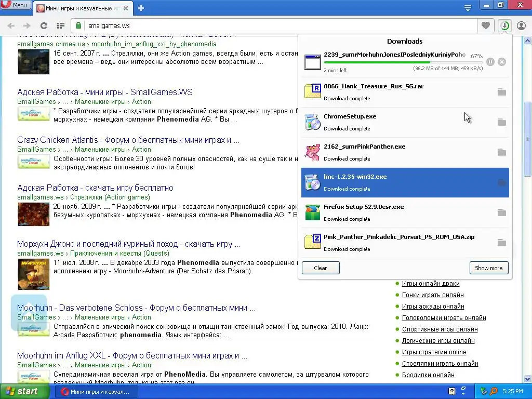This screenshot has width=532, height=399.
Task: Open folder for ChromeSetup.exe
Action: [x=501, y=122]
